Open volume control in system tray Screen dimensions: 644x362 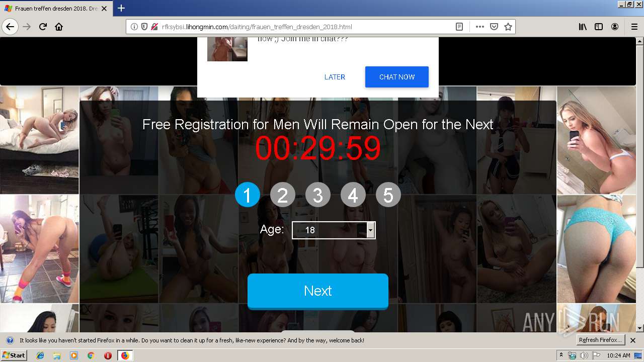coord(584,355)
